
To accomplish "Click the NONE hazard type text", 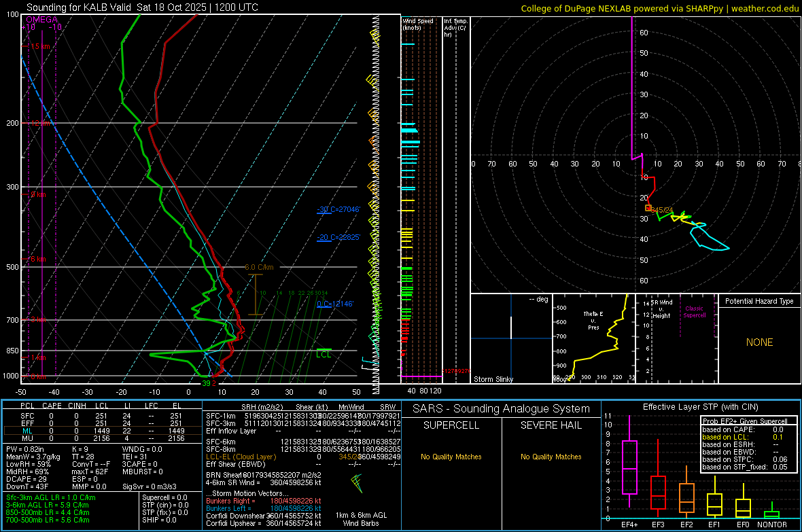I will [759, 342].
